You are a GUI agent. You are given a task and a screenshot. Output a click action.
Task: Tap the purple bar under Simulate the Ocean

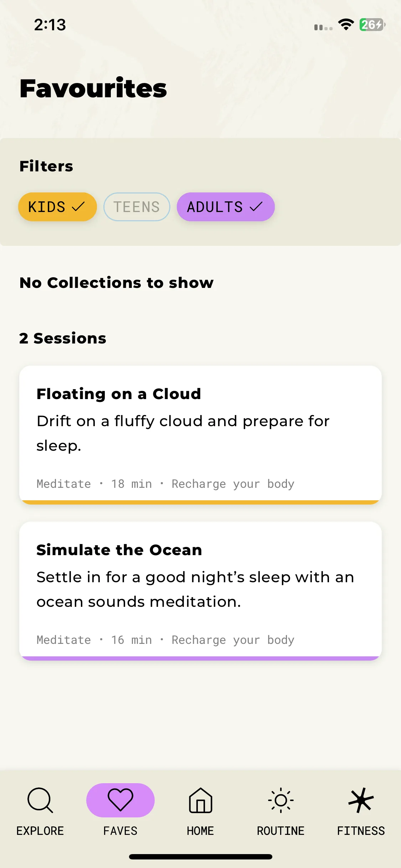[200, 658]
